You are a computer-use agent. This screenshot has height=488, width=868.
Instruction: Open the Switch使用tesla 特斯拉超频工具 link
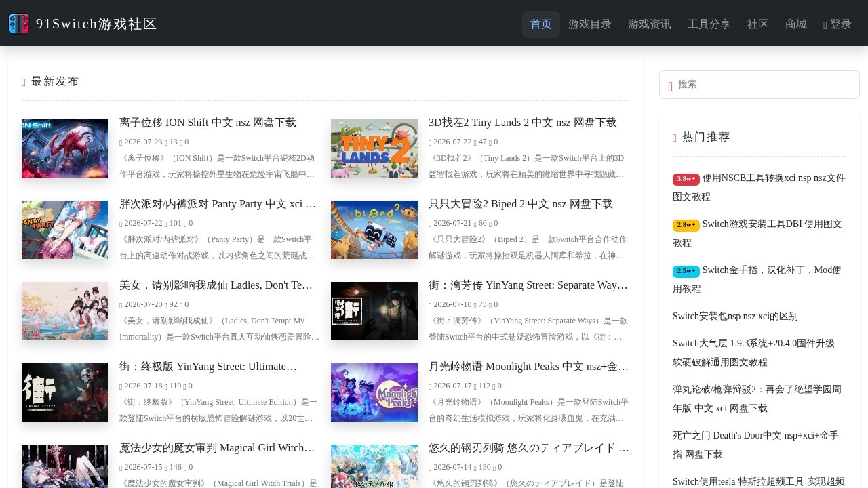click(759, 482)
